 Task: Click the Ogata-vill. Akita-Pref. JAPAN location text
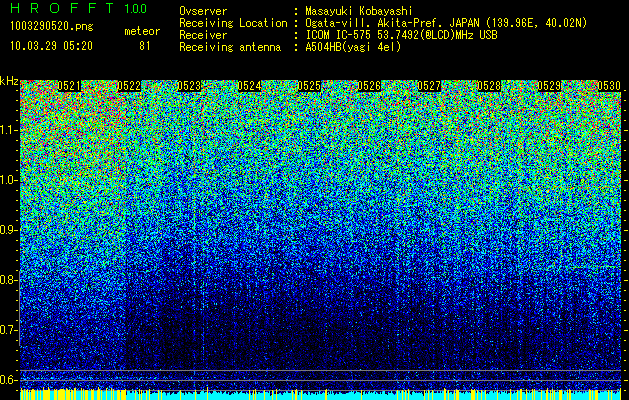coord(446,23)
